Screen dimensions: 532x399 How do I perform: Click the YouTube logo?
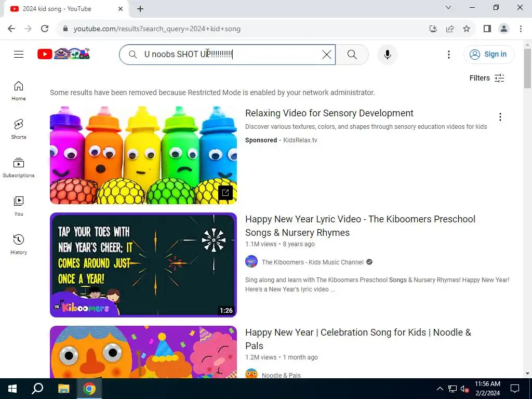point(63,54)
